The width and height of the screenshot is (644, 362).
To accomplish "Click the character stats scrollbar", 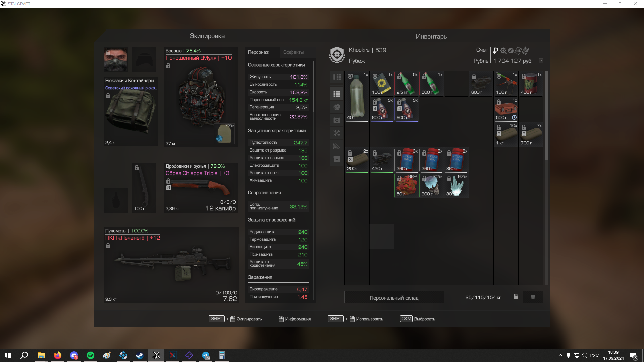I will point(314,86).
